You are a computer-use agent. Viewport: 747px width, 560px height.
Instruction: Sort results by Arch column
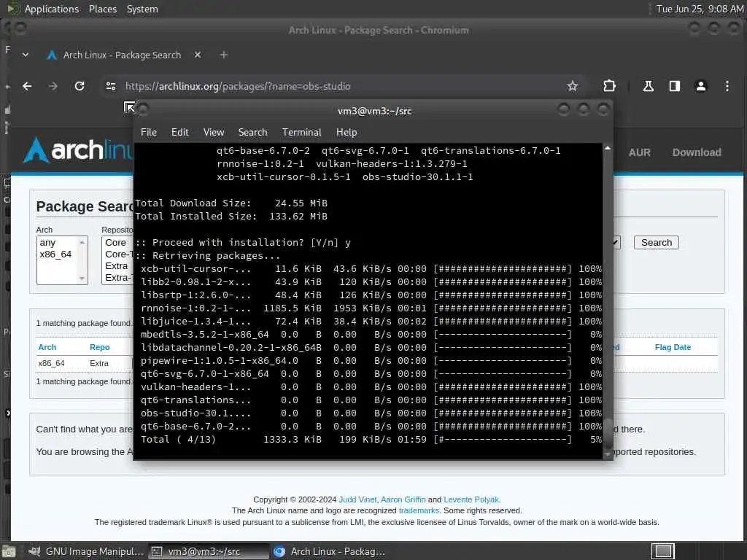[47, 347]
